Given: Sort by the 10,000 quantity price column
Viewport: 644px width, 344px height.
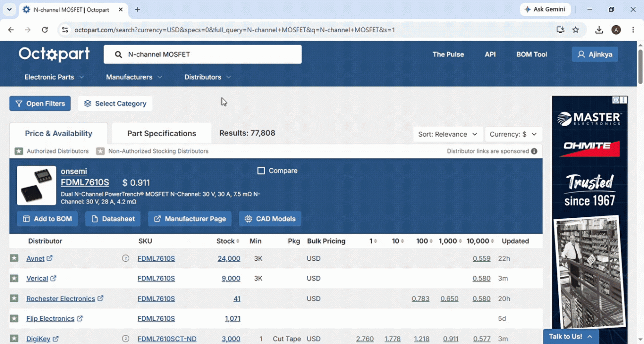Looking at the screenshot, I should tap(480, 241).
